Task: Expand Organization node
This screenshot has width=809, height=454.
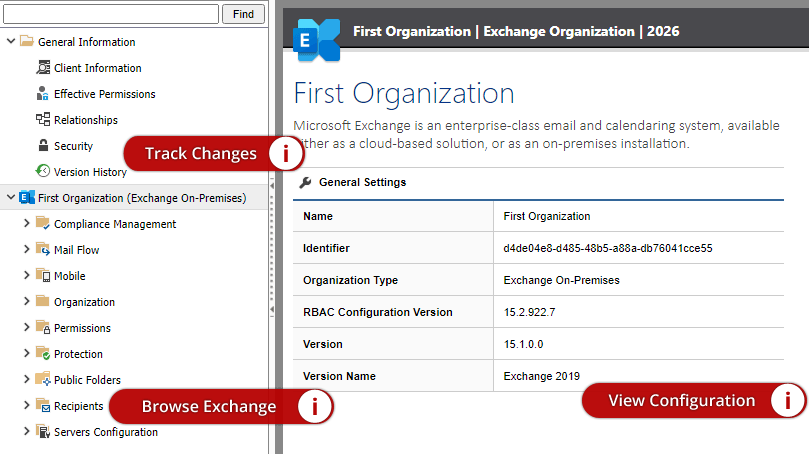Action: pyautogui.click(x=27, y=301)
